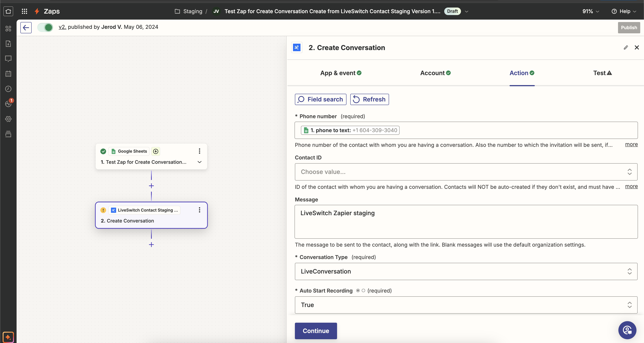Click the Staging breadcrumb link
Screen dimensions: 644x343
click(x=193, y=11)
